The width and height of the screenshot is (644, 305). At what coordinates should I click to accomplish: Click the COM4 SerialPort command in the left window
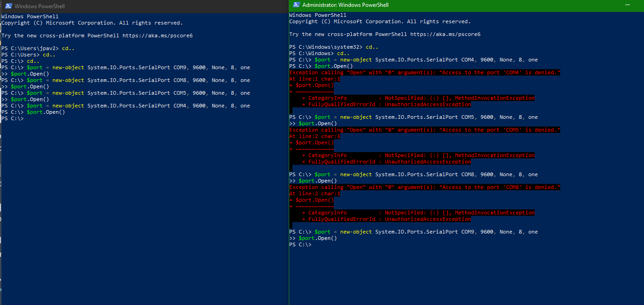[x=126, y=106]
